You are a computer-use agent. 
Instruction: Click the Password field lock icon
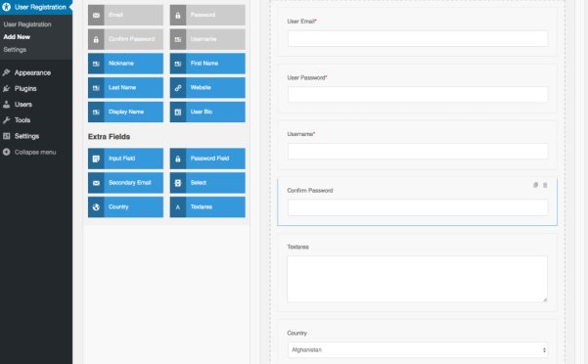pyautogui.click(x=178, y=15)
